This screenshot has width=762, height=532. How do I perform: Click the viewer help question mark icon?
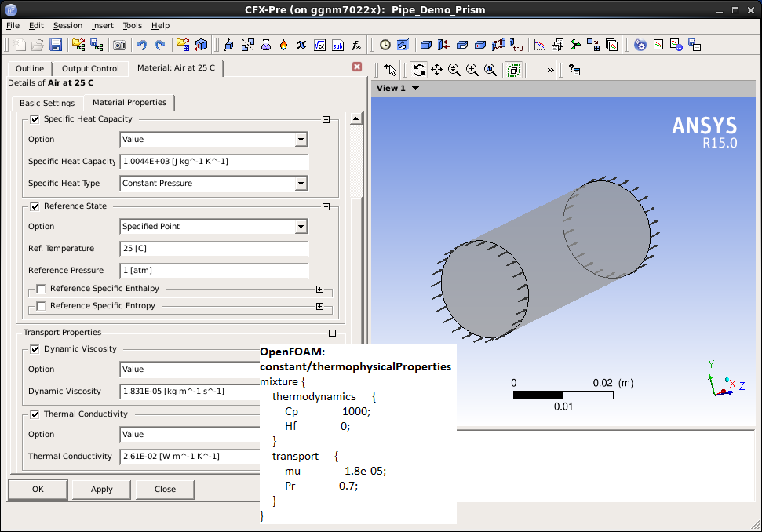(574, 70)
